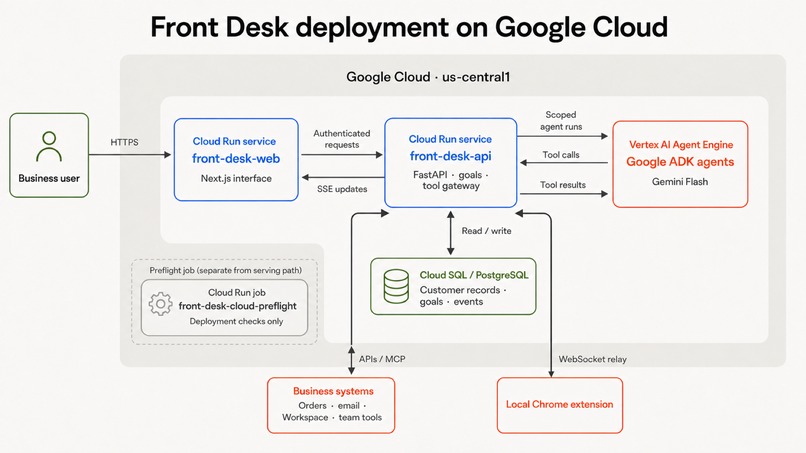Click the 'Cloud Run job' label
Viewport: 806px width, 453px height.
[x=236, y=293]
